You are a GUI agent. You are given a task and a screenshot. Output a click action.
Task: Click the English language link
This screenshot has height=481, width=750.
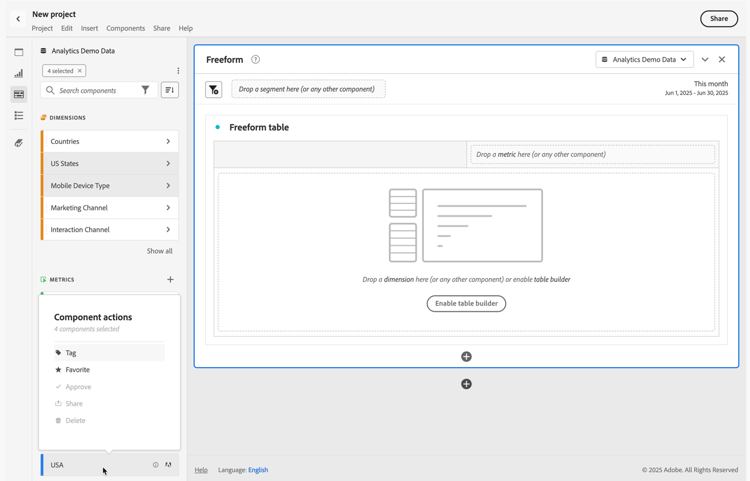(258, 470)
